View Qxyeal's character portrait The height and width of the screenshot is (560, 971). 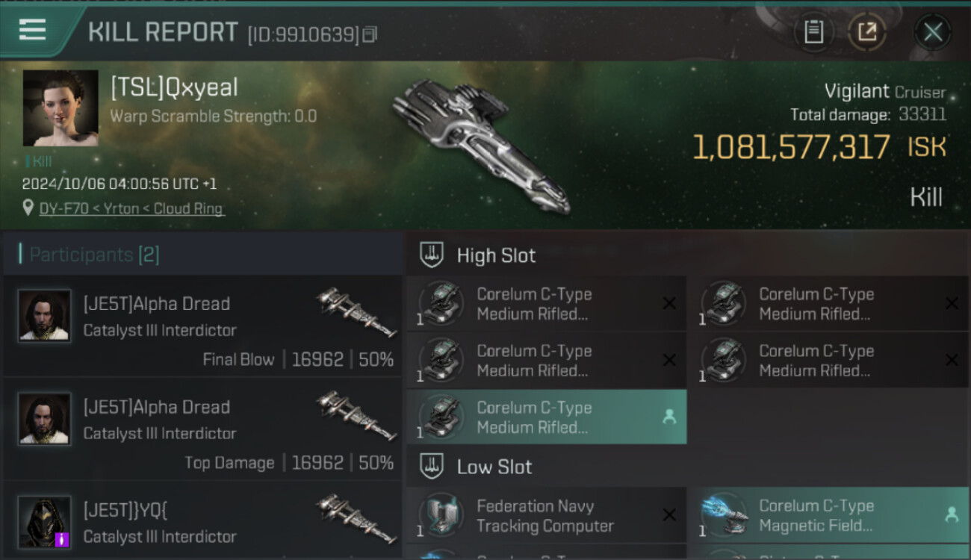point(61,108)
